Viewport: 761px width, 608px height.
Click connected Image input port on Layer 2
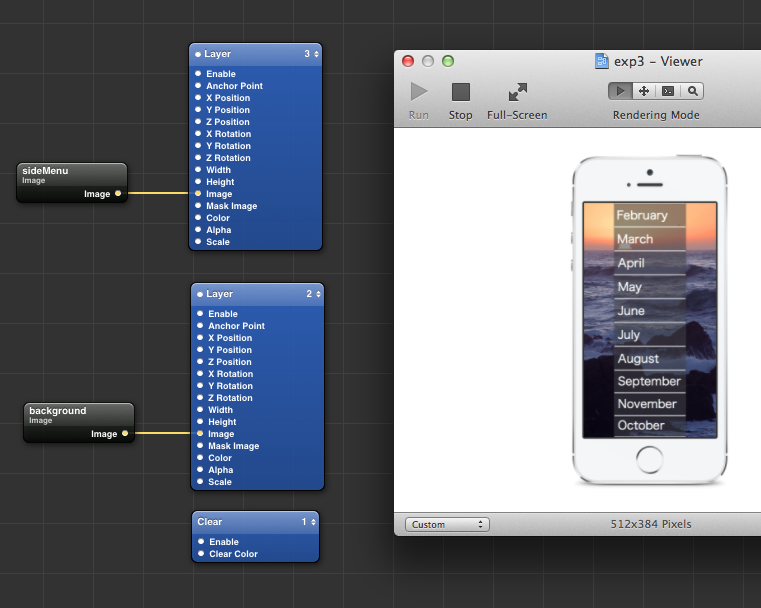click(x=200, y=433)
